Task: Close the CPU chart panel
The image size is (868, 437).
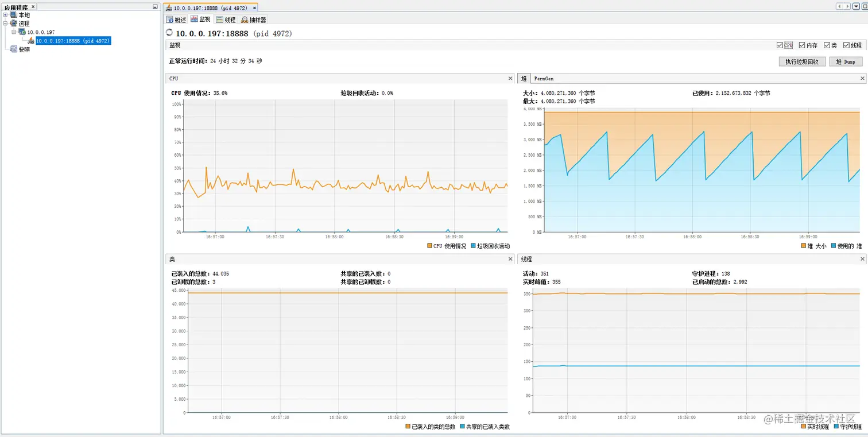Action: (x=510, y=78)
